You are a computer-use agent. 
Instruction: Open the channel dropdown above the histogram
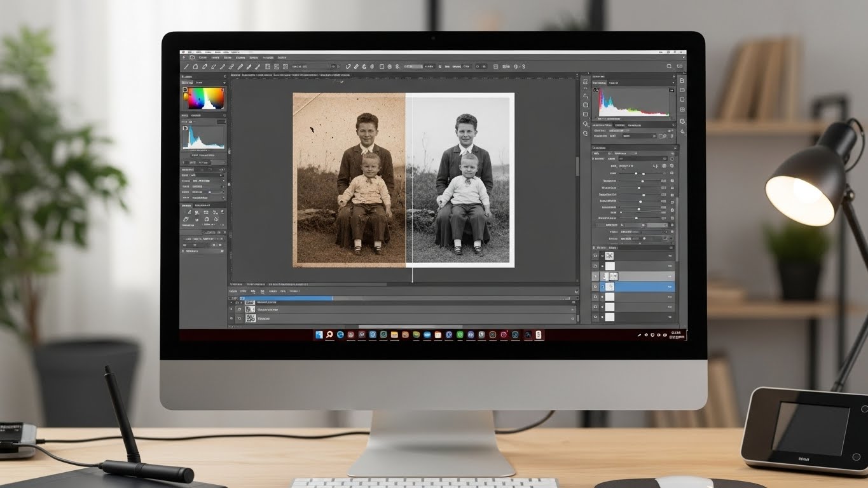pos(613,83)
